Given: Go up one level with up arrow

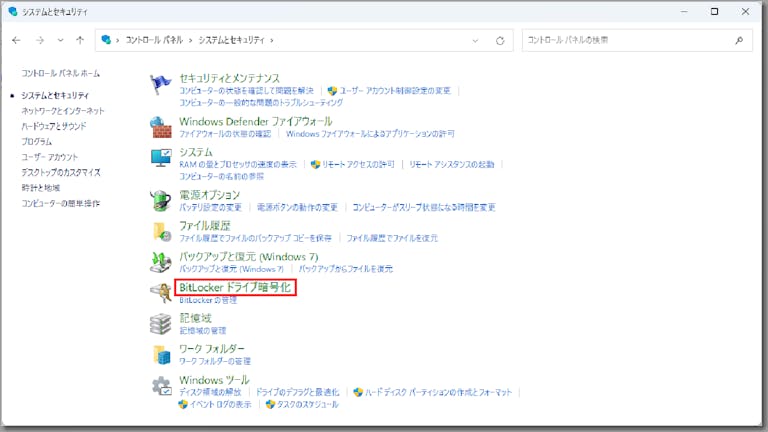Looking at the screenshot, I should tap(80, 40).
